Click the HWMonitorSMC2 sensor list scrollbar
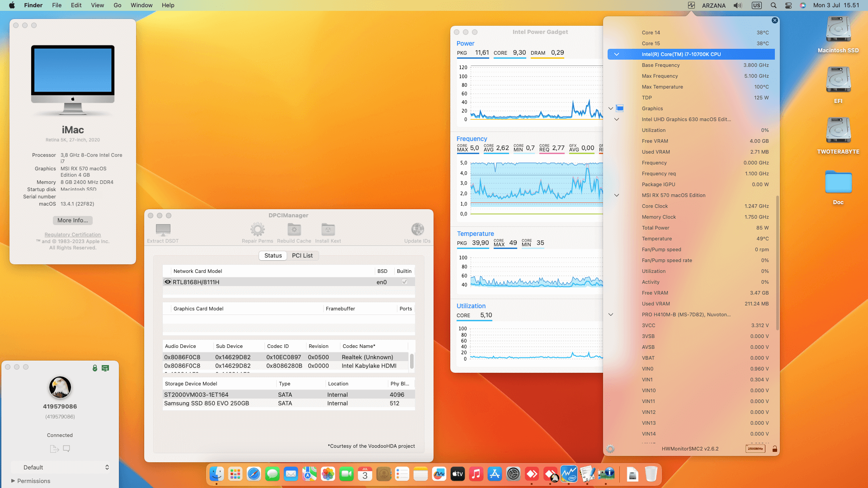Image resolution: width=868 pixels, height=488 pixels. (x=777, y=262)
